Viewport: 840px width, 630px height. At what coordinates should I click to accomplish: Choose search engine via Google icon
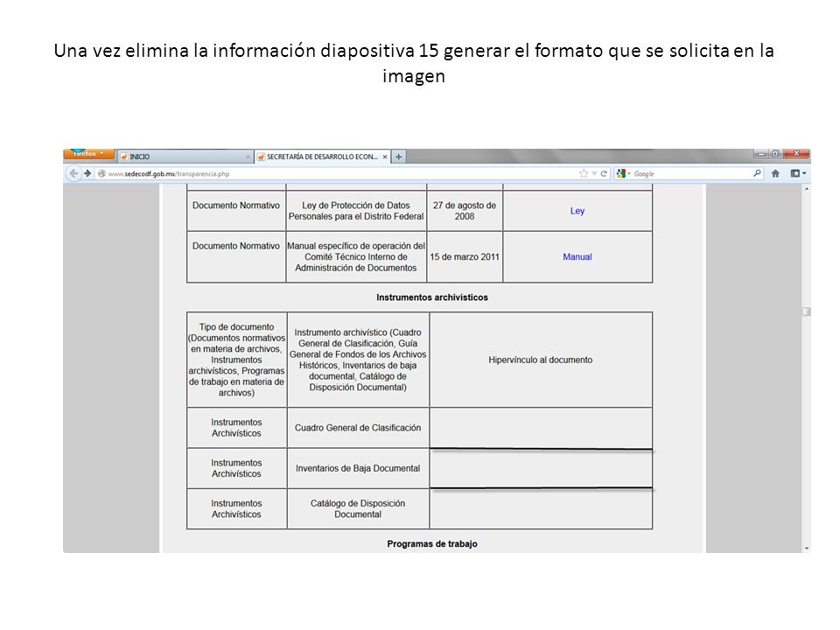(623, 173)
